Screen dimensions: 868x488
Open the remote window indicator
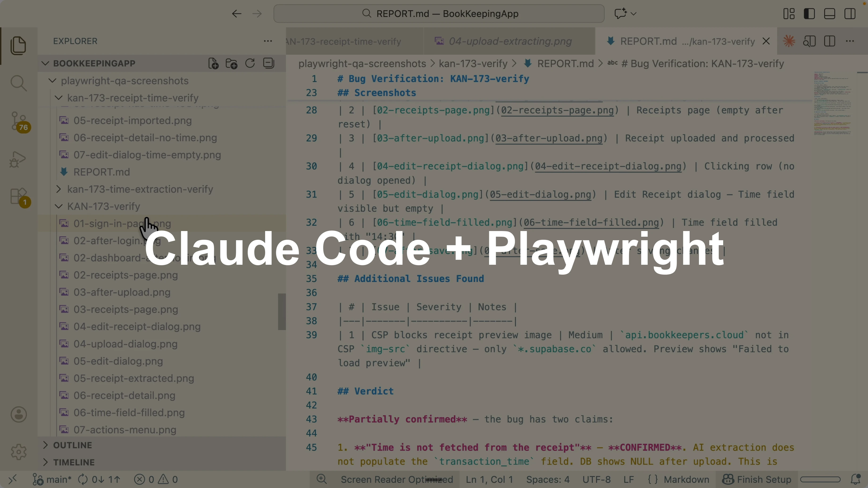(13, 479)
